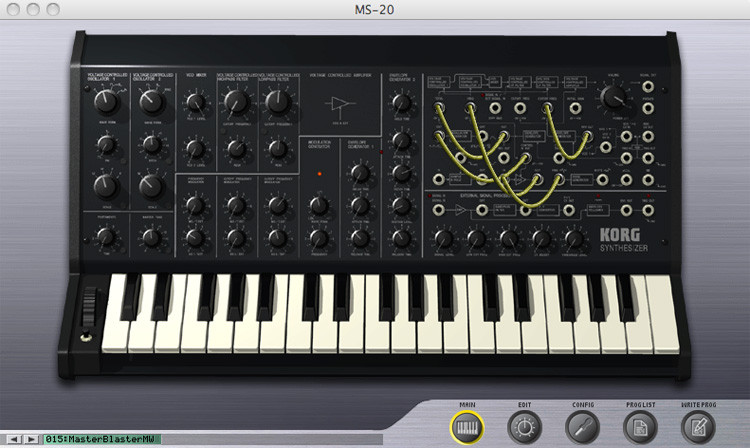
Task: Click Oscillator 1 PW knob
Action: tap(106, 144)
